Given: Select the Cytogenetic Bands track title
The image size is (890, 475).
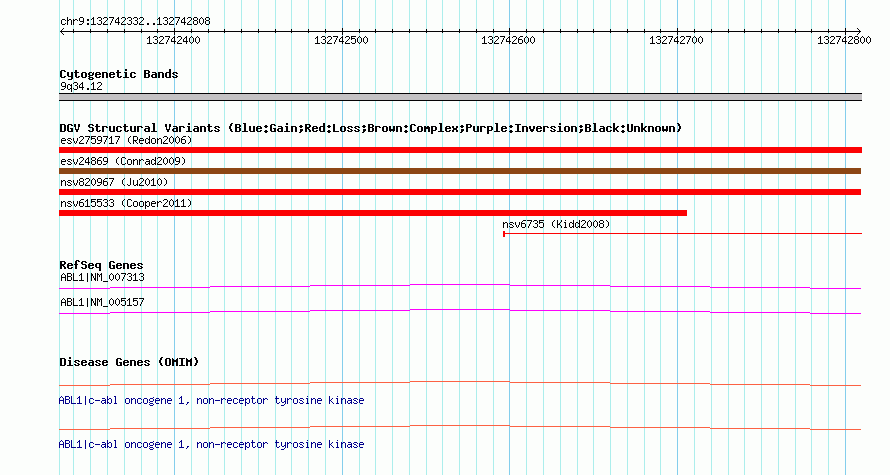Looking at the screenshot, I should 119,74.
